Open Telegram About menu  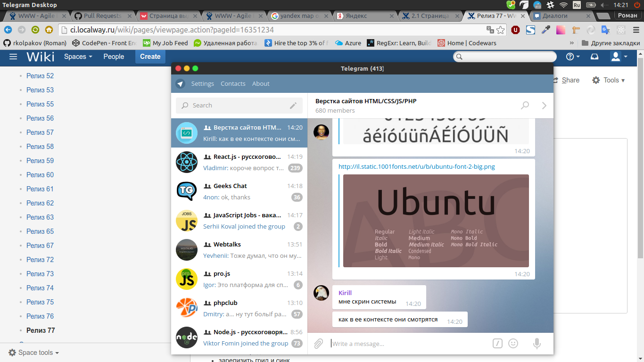[x=261, y=84]
